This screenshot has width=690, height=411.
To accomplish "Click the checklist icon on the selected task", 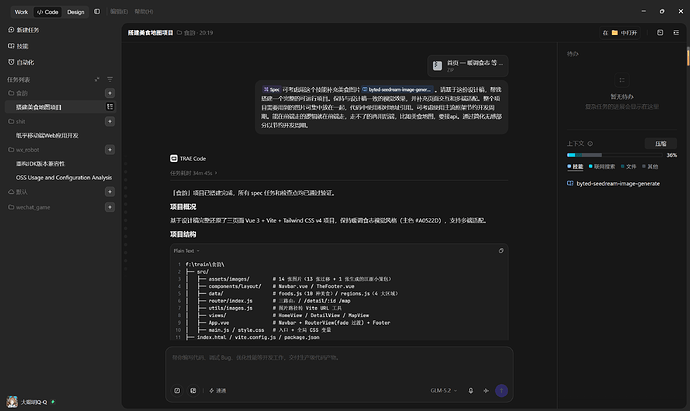I will [110, 106].
